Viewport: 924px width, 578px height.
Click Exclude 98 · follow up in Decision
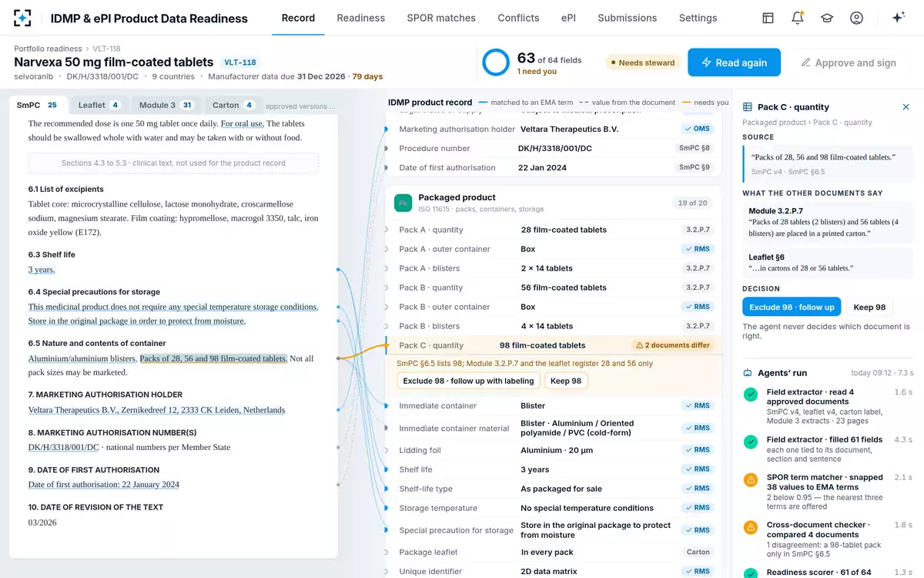pyautogui.click(x=792, y=307)
